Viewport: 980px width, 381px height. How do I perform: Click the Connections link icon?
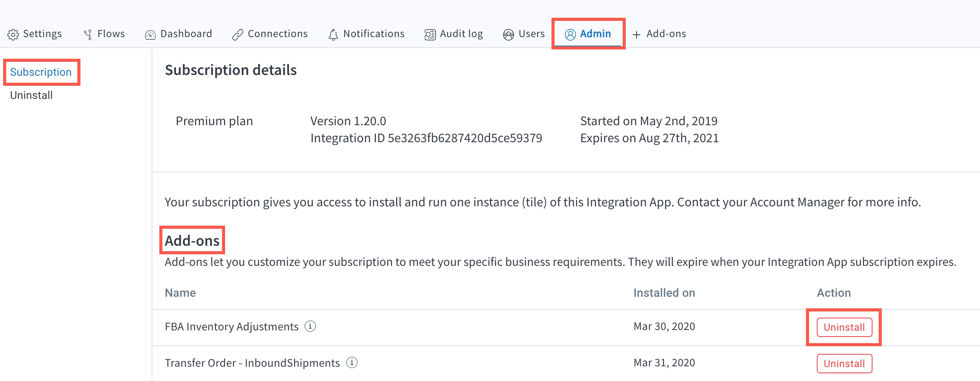[237, 35]
